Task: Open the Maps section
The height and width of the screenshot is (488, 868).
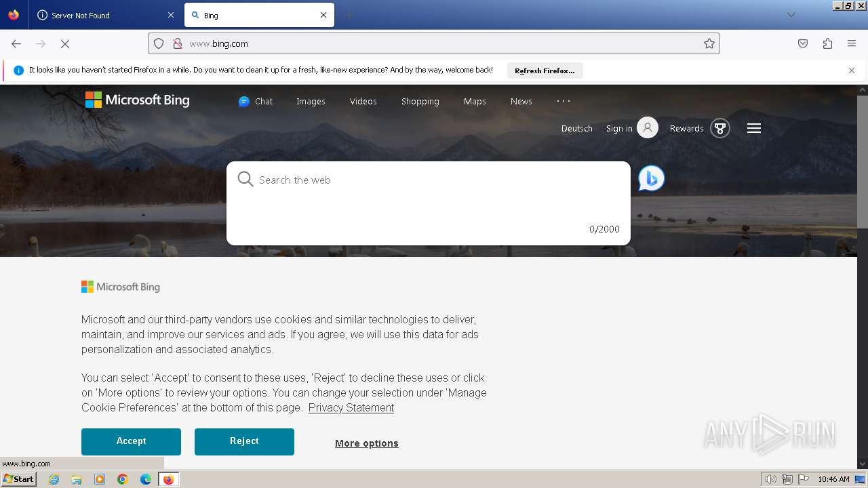Action: pyautogui.click(x=475, y=102)
